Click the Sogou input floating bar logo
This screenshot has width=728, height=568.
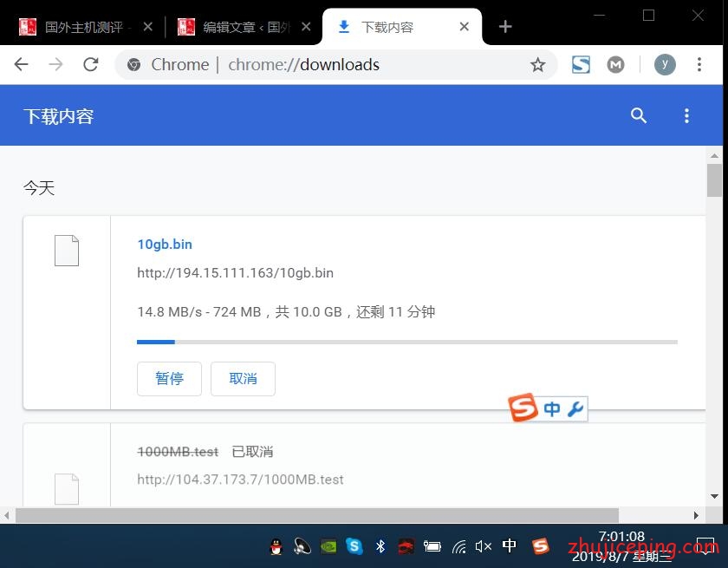(523, 408)
